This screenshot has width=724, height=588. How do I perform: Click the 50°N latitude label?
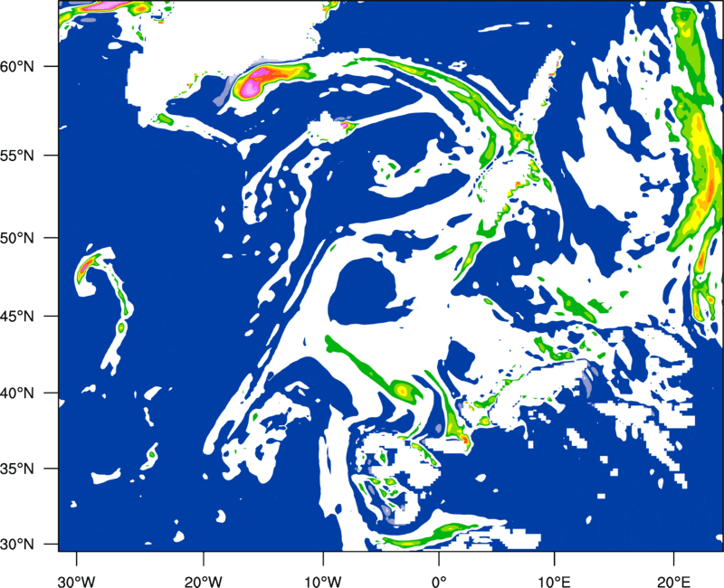tap(17, 238)
